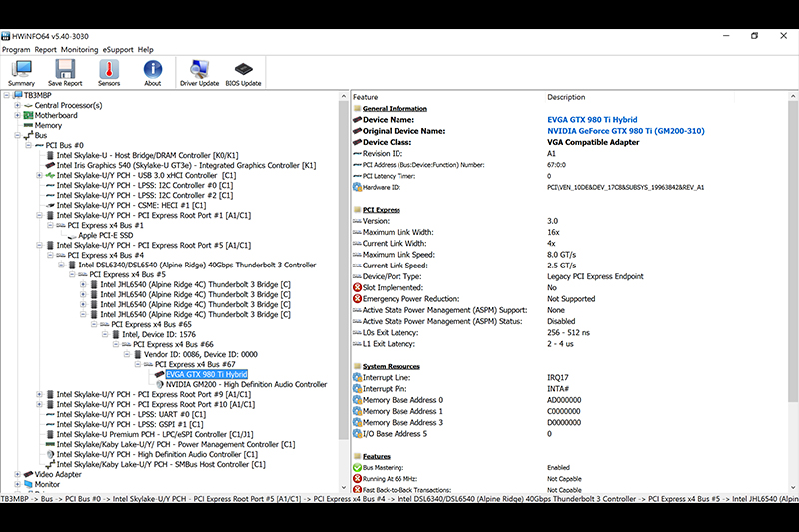Expand the Video Adapter node

(x=16, y=474)
